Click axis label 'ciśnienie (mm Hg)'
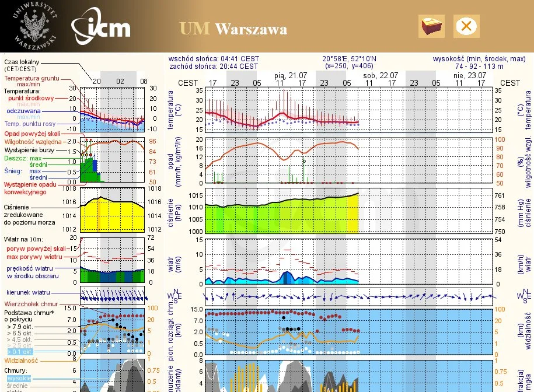Screen dimensions: 534x392 [x=523, y=213]
